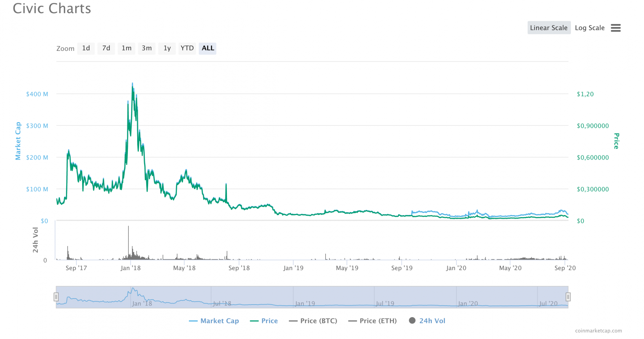This screenshot has width=644, height=339.
Task: Toggle the Price legend series
Action: click(264, 321)
